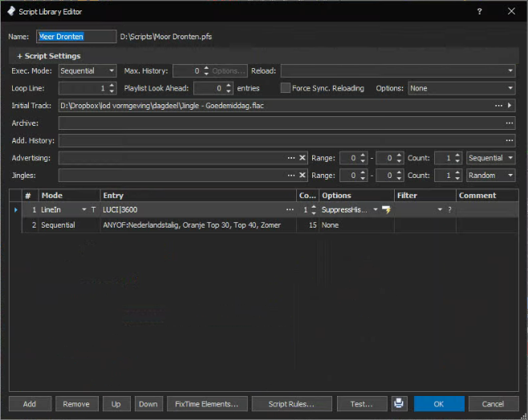The width and height of the screenshot is (528, 420).
Task: Open the SuppressHis... options dropdown
Action: click(375, 209)
